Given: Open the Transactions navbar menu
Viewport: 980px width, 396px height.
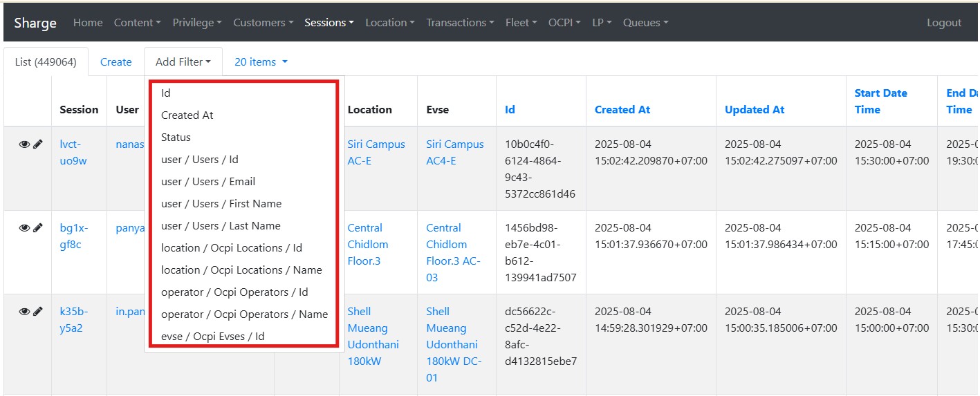Looking at the screenshot, I should tap(460, 23).
